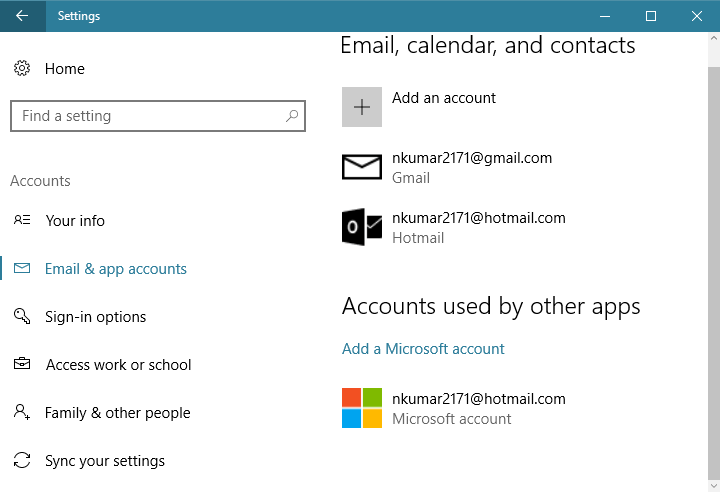720x492 pixels.
Task: Open Sign-in options
Action: [x=96, y=317]
